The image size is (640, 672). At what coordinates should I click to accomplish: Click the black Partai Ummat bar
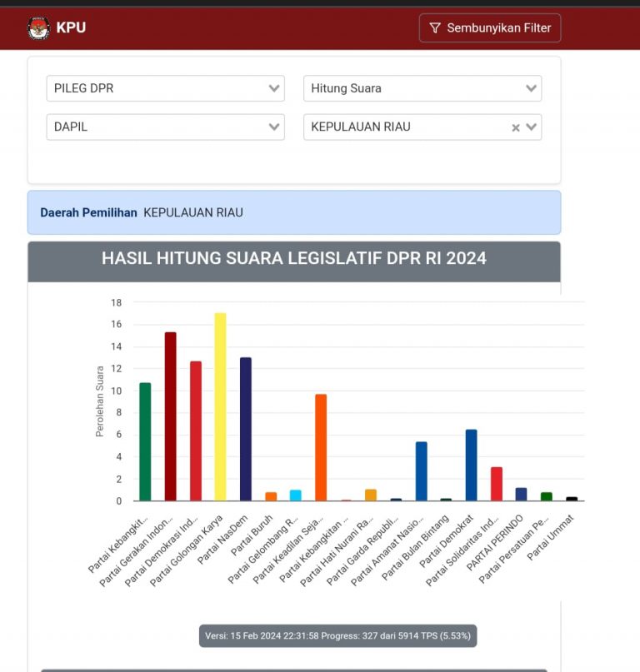[x=572, y=499]
